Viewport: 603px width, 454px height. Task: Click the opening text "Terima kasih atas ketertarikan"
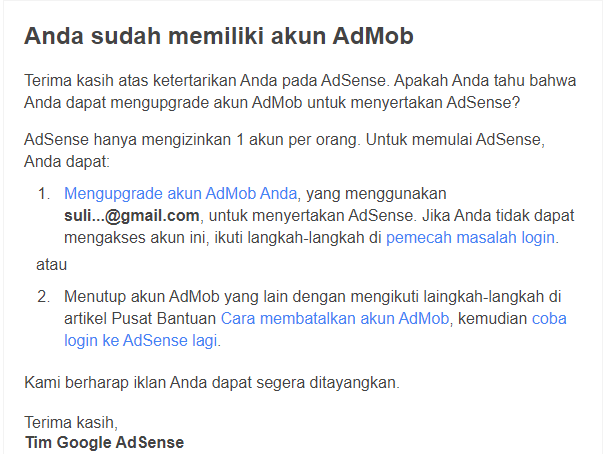tap(130, 81)
